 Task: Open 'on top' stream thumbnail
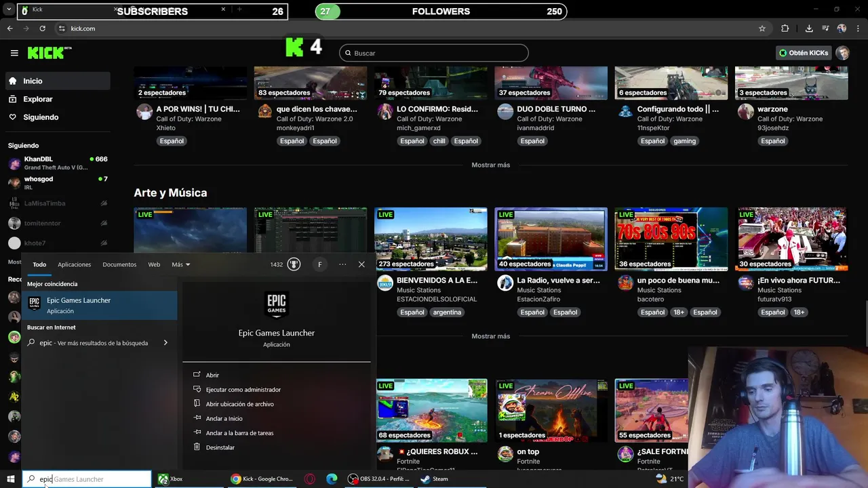(x=551, y=410)
